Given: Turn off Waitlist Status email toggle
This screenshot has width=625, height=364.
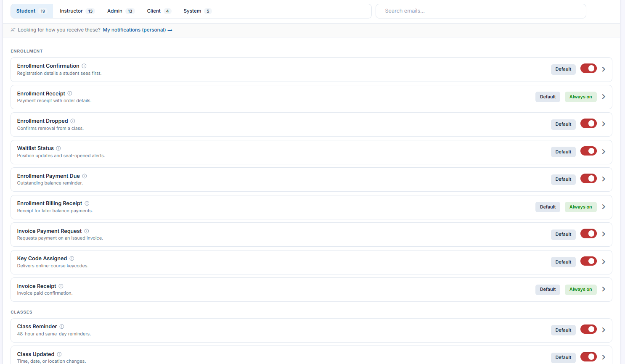Looking at the screenshot, I should pyautogui.click(x=588, y=151).
